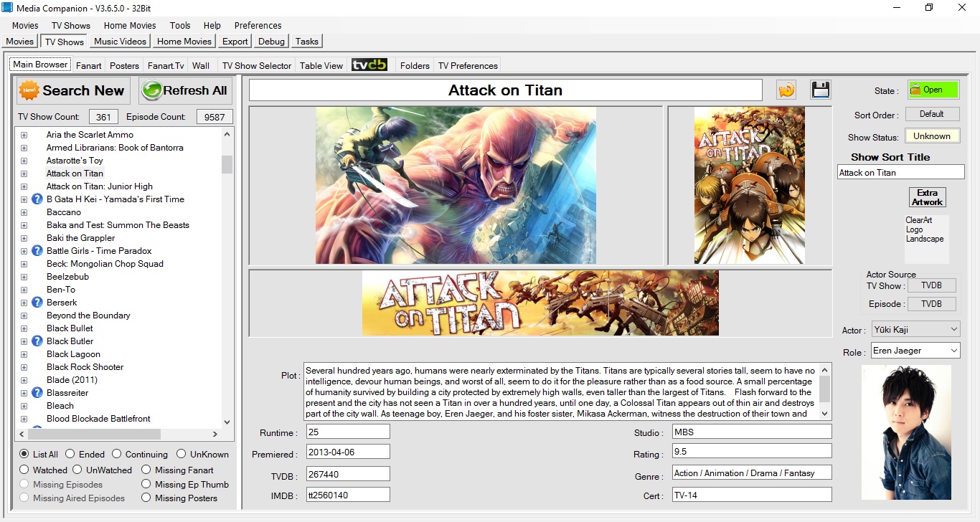Click the Episode actor source TVDB button
Image resolution: width=980 pixels, height=522 pixels.
click(x=931, y=304)
